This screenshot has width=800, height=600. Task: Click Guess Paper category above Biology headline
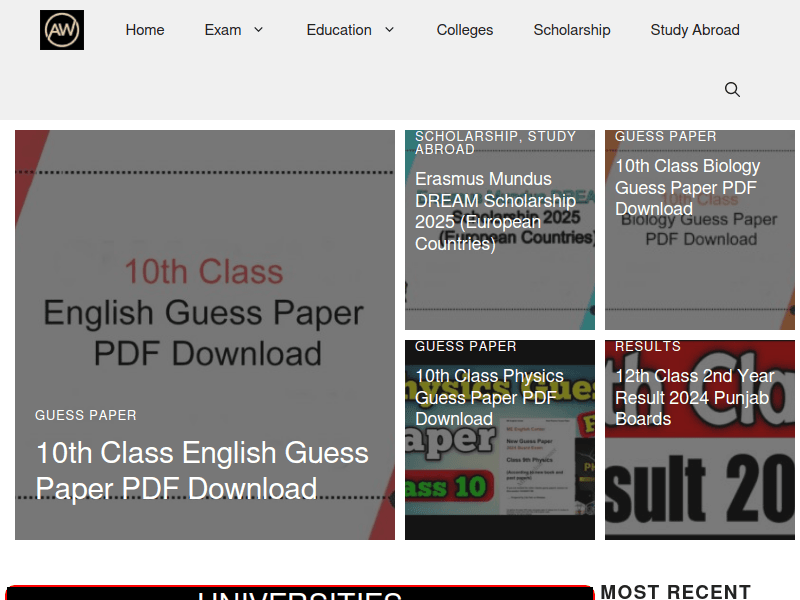click(x=665, y=136)
